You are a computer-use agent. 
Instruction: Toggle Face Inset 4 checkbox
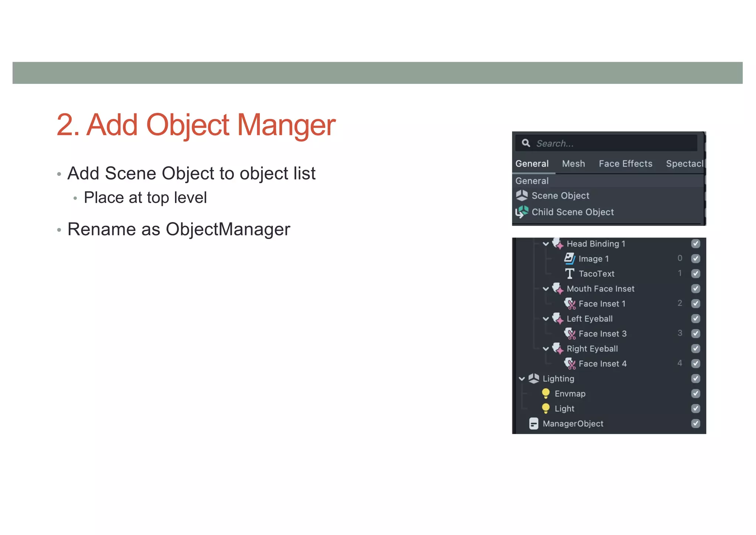point(695,364)
